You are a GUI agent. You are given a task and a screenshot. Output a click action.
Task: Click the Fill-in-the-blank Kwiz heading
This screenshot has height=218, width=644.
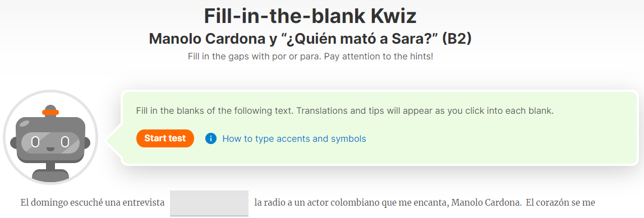(310, 16)
